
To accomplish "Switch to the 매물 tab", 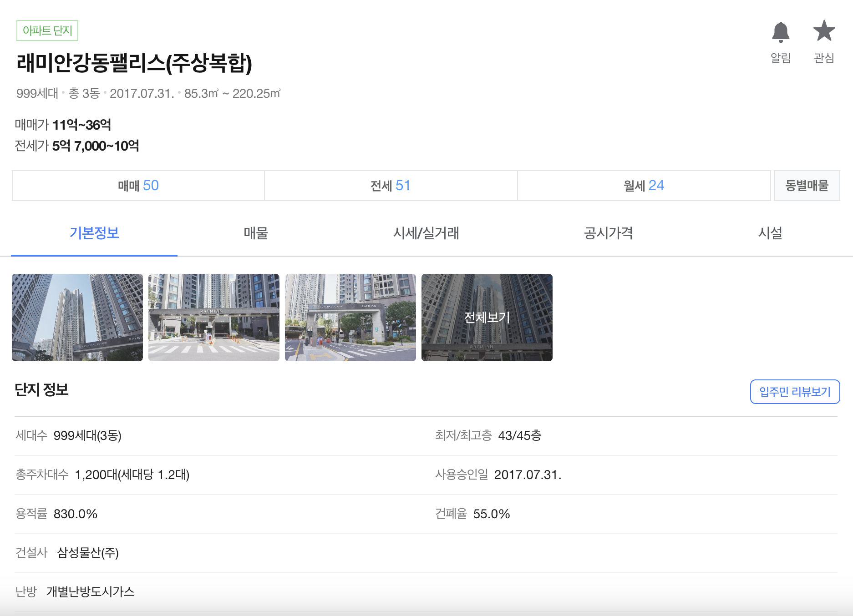I will click(256, 233).
